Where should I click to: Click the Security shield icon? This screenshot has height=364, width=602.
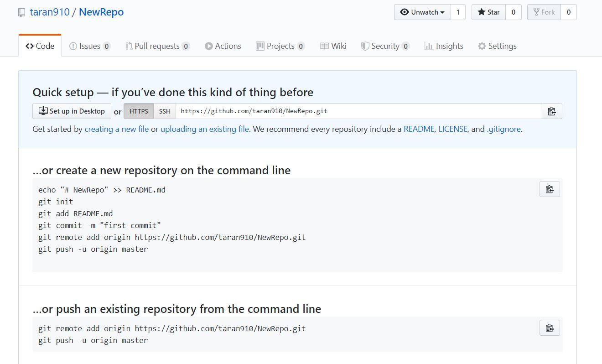click(x=365, y=46)
